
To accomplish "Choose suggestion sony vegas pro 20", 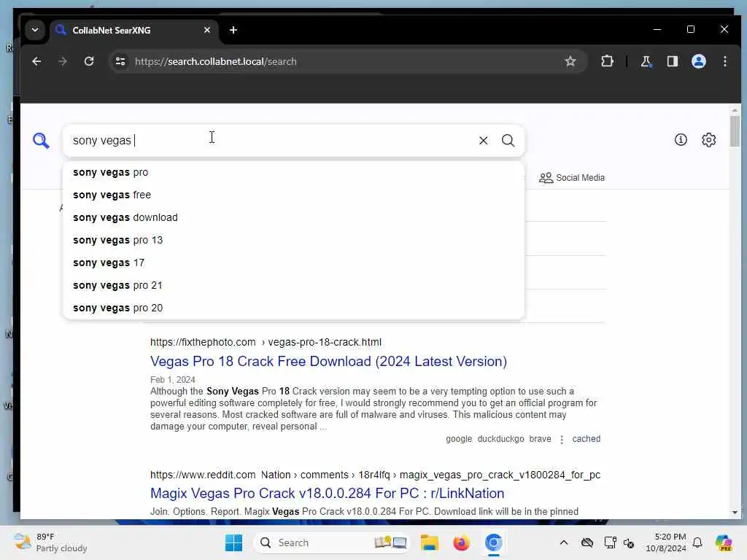I will (293, 308).
